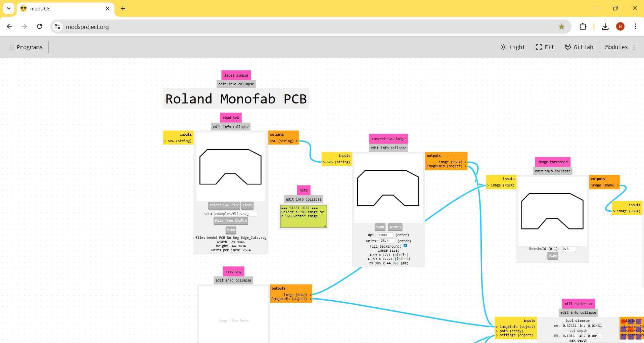Screen dimensions: 644x343
Task: Click view button in read SVG module
Action: click(x=231, y=230)
